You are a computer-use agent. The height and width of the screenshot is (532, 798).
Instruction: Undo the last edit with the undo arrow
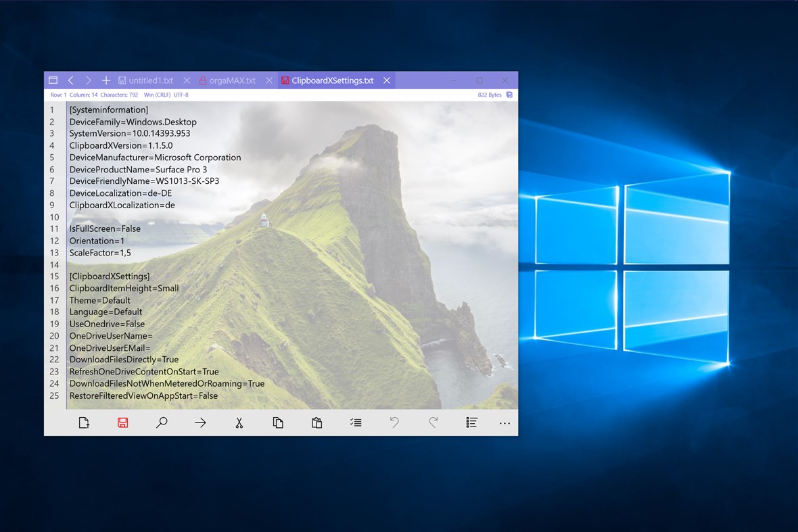(394, 422)
